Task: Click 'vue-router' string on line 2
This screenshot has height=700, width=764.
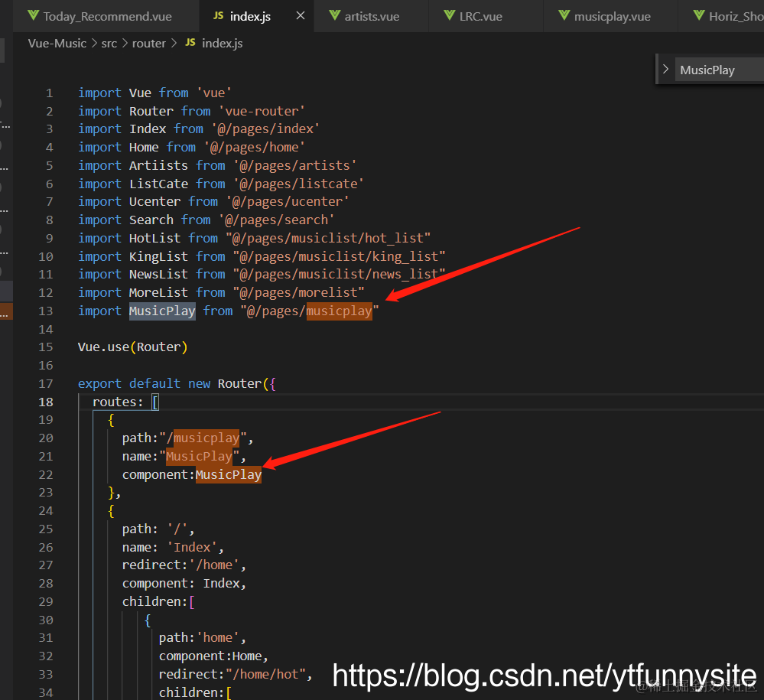Action: click(x=262, y=111)
